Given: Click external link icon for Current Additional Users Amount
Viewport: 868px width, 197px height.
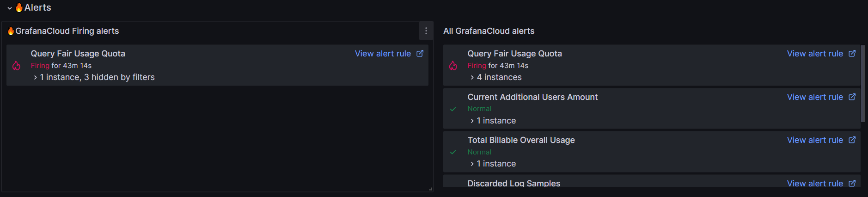Looking at the screenshot, I should 852,97.
